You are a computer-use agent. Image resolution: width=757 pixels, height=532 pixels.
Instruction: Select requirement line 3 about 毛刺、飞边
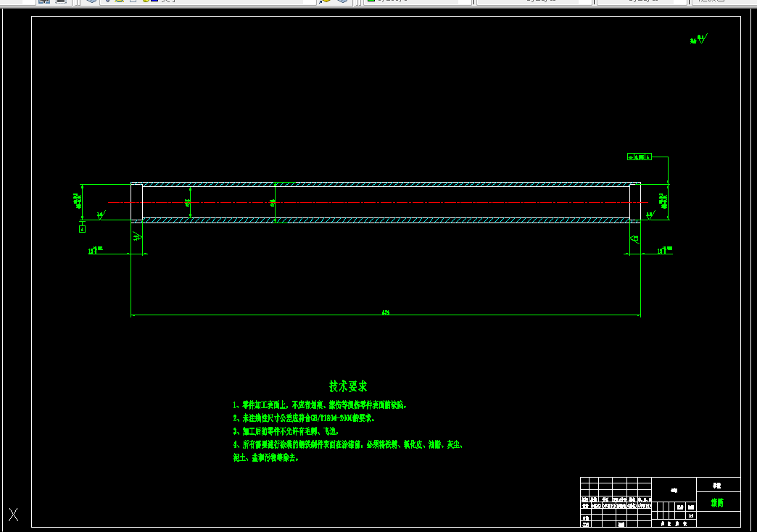286,431
